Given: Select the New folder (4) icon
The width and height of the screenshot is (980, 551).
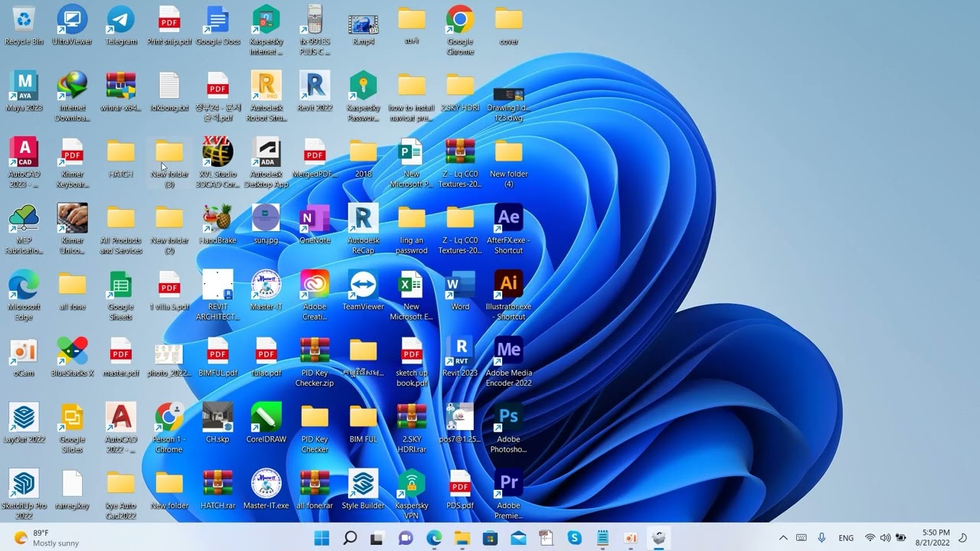Looking at the screenshot, I should (x=508, y=163).
